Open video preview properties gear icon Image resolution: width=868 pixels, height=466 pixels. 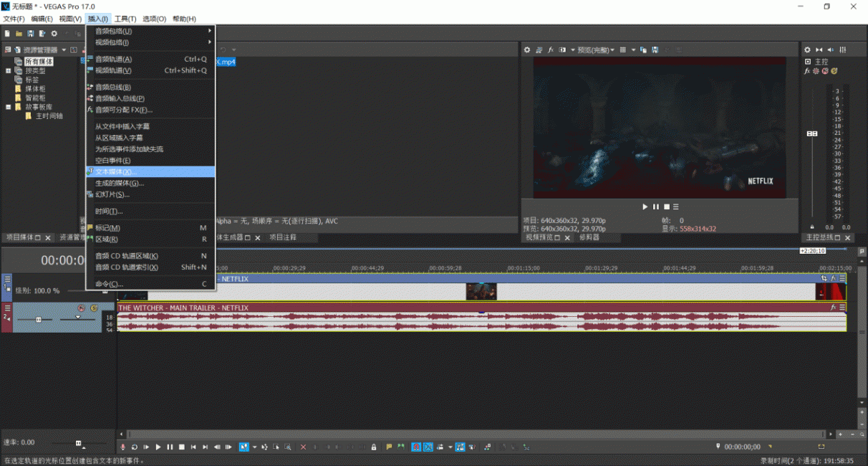coord(527,49)
